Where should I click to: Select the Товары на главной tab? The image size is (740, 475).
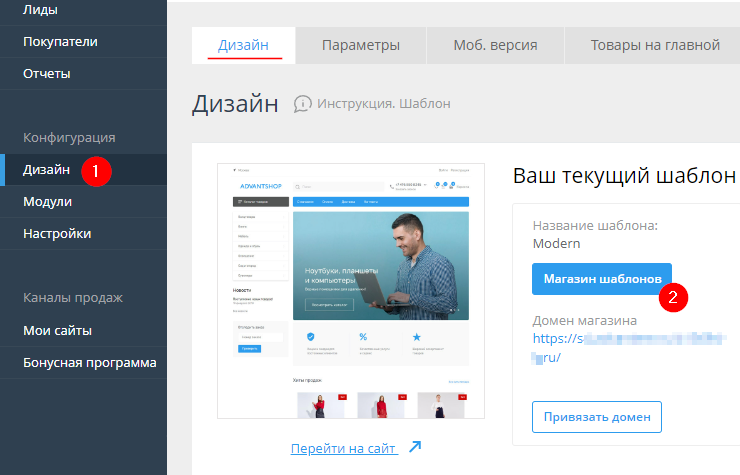tap(655, 45)
